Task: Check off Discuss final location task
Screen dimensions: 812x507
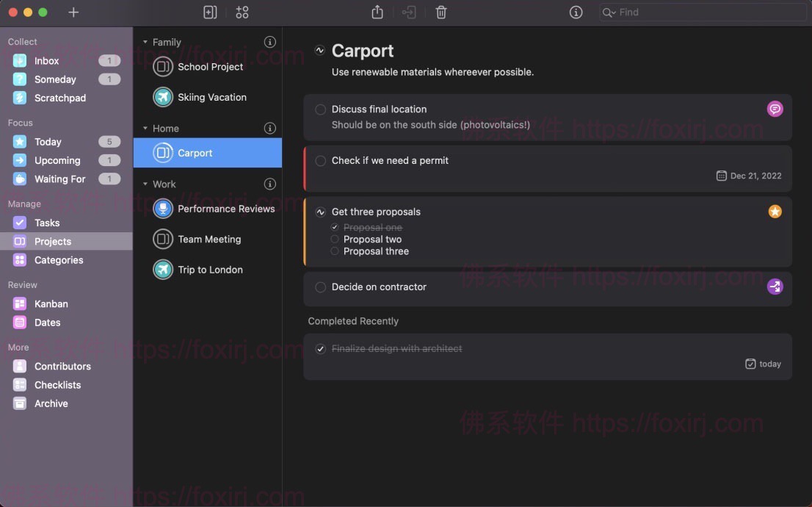Action: pyautogui.click(x=320, y=109)
